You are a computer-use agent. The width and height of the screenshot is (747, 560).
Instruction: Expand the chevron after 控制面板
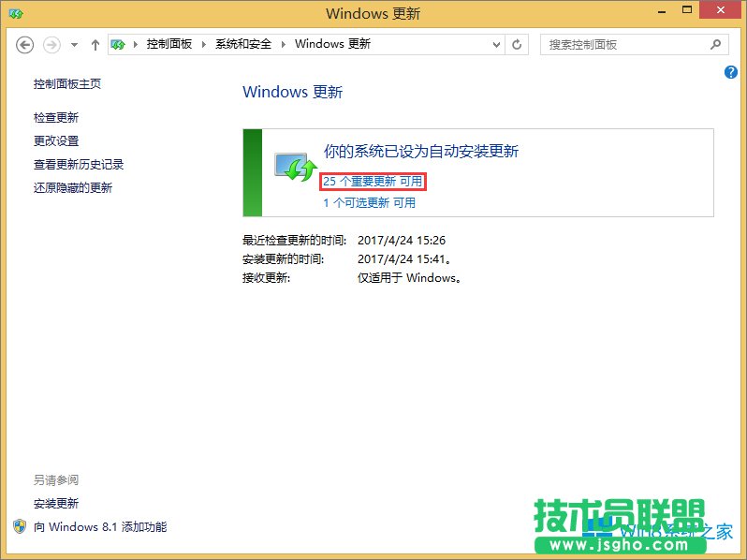coord(204,44)
